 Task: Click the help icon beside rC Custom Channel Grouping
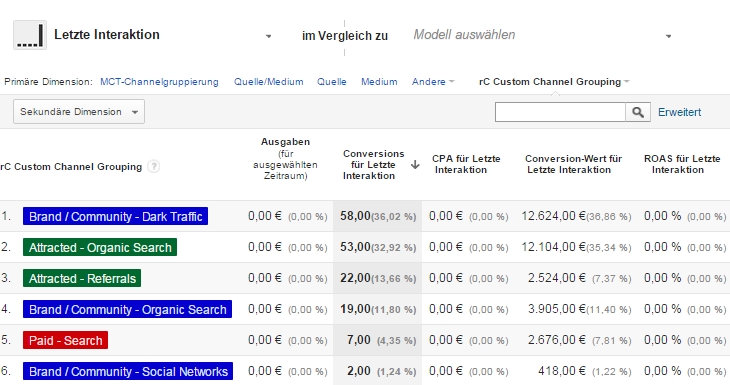click(154, 167)
